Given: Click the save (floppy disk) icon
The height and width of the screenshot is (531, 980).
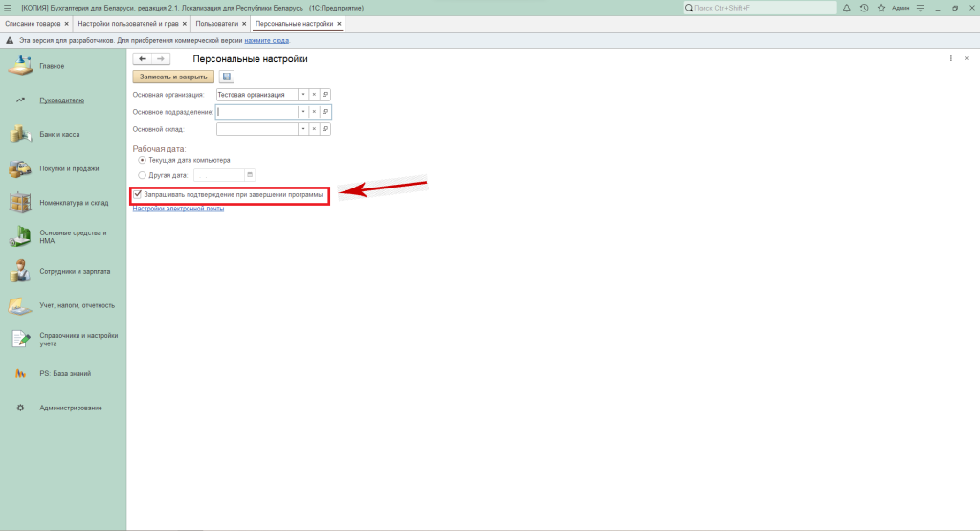Looking at the screenshot, I should [x=227, y=77].
